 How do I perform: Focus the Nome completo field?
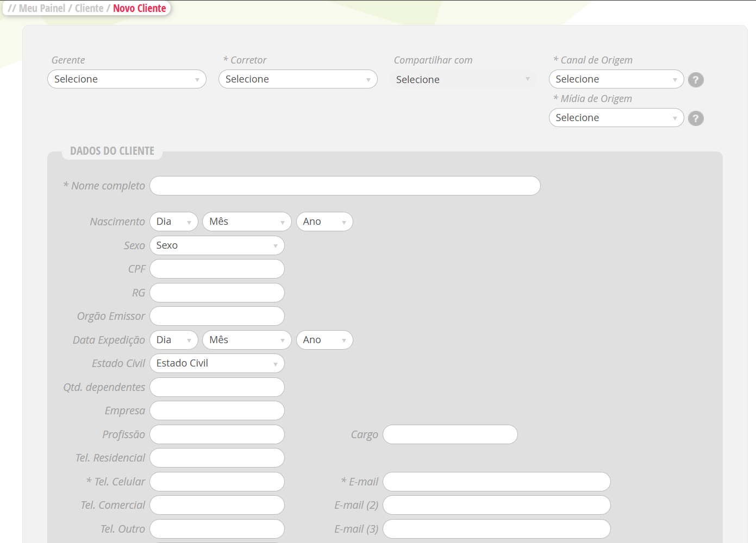[x=345, y=186]
